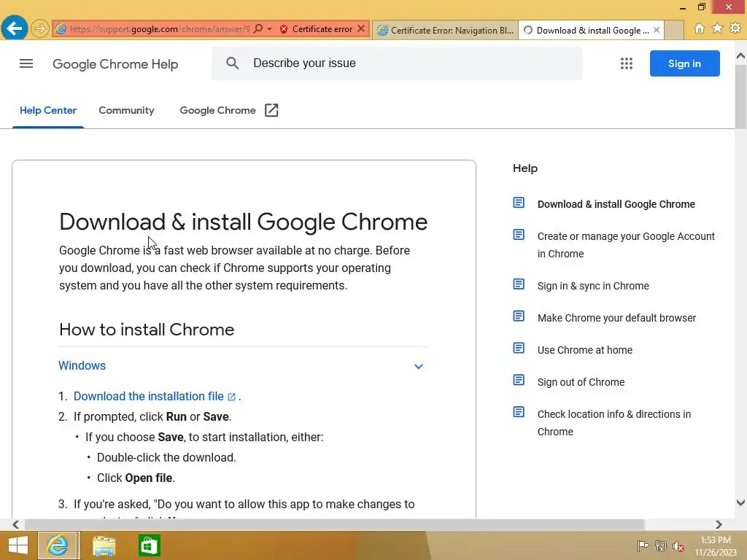Open the IE Tools gear icon

click(735, 28)
